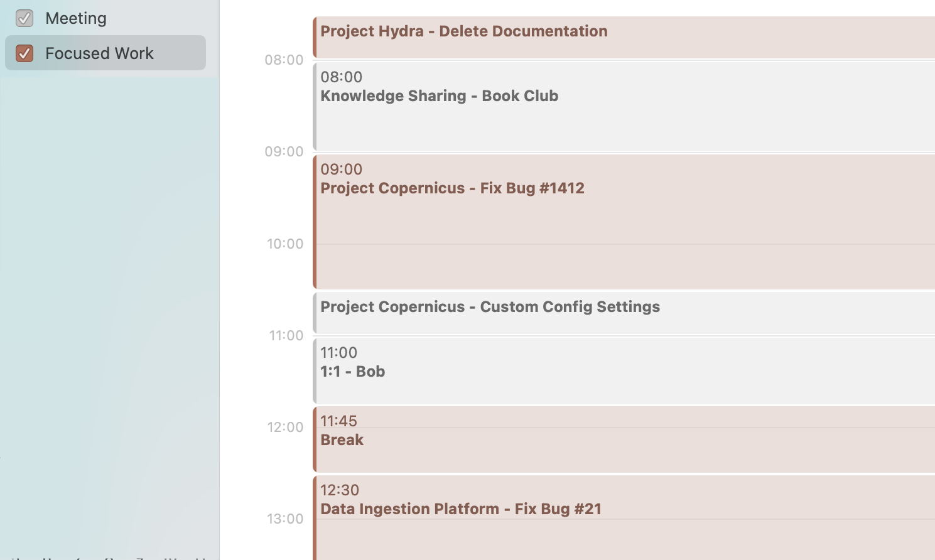
Task: Open Data Ingestion Platform - Fix Bug #21 event
Action: 624,518
